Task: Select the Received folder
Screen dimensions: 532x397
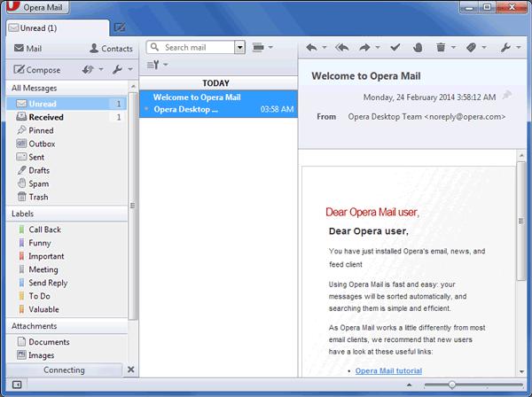Action: [x=66, y=117]
